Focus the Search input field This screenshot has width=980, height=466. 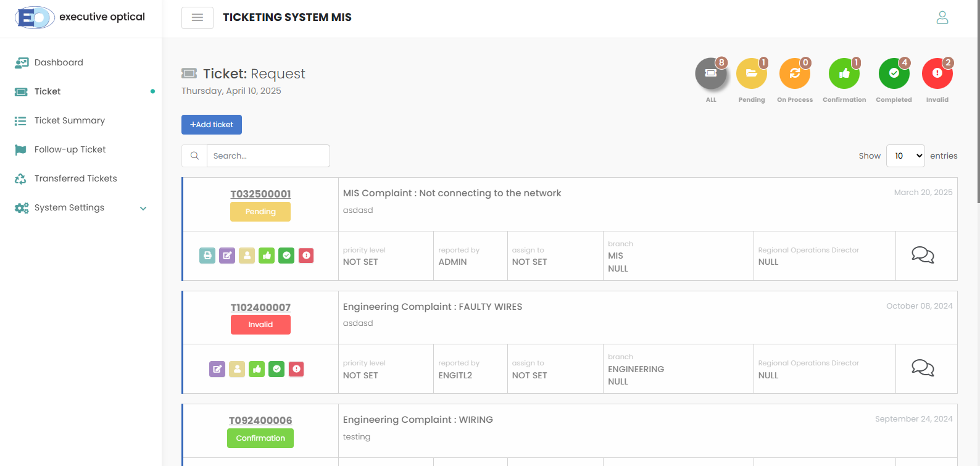click(268, 156)
